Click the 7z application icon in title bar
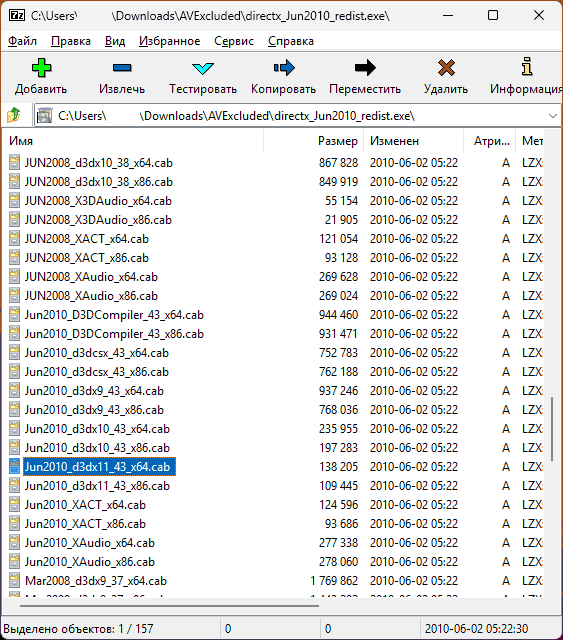The height and width of the screenshot is (640, 563). 17,16
